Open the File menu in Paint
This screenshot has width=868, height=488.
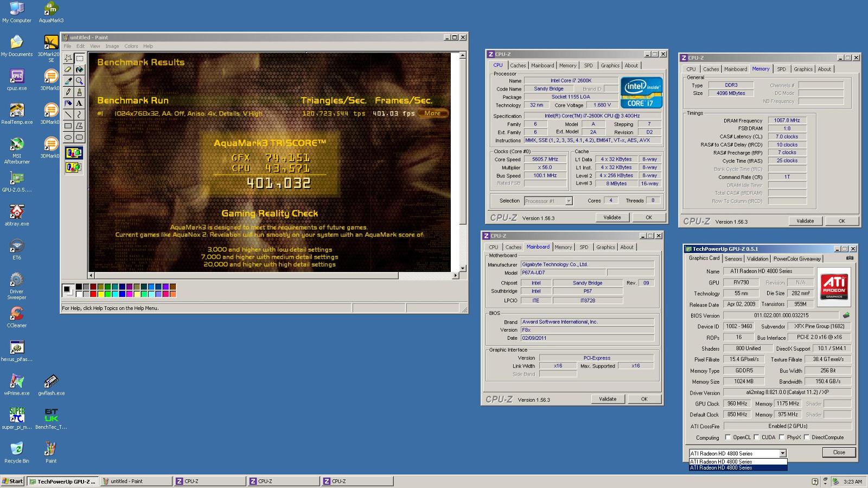pyautogui.click(x=67, y=46)
